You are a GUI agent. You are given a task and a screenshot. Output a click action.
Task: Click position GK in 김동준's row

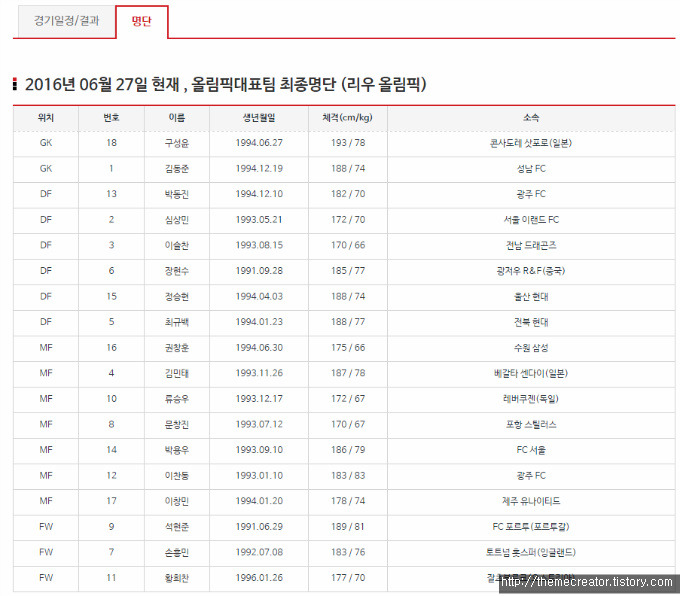[x=46, y=169]
